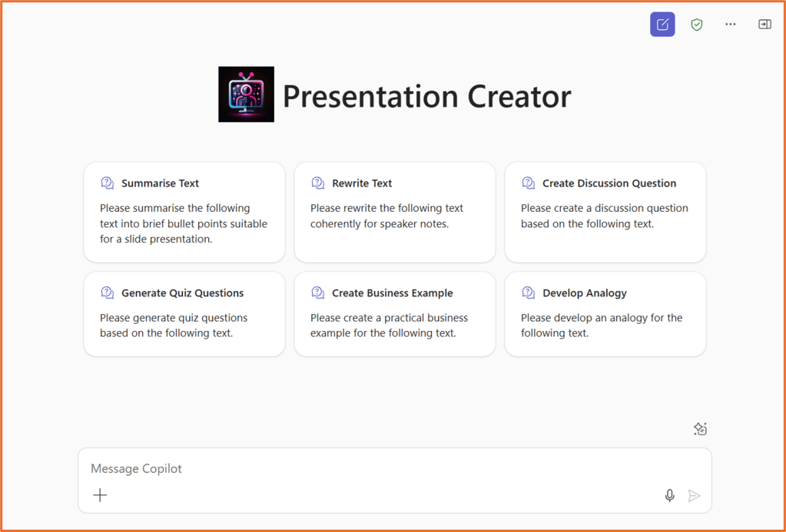Choose the Create Discussion Question prompt

point(605,213)
